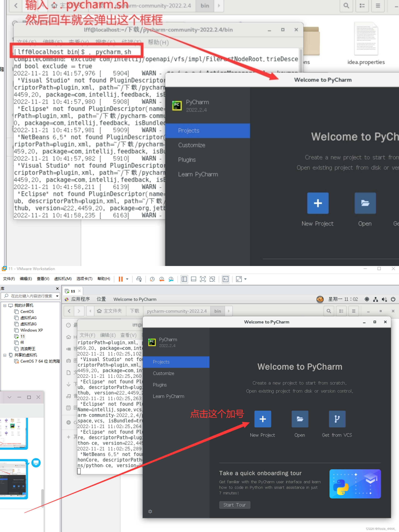399x532 pixels.
Task: Send Ctrl+Alt+Del to the guest system
Action: (139, 279)
